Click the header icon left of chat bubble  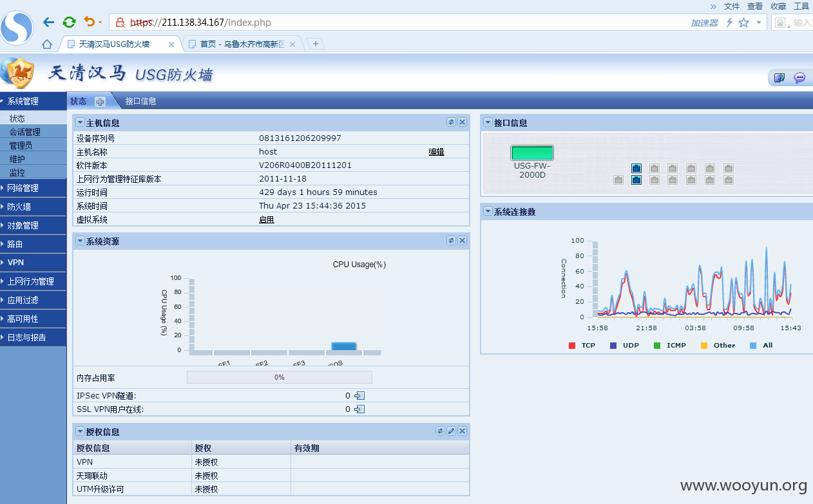[x=780, y=78]
